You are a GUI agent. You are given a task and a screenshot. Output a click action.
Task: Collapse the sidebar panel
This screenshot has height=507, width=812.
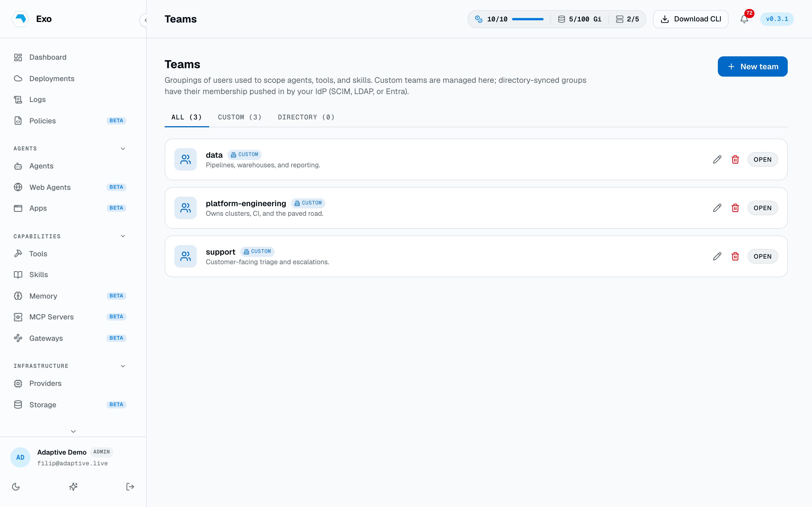(x=145, y=20)
